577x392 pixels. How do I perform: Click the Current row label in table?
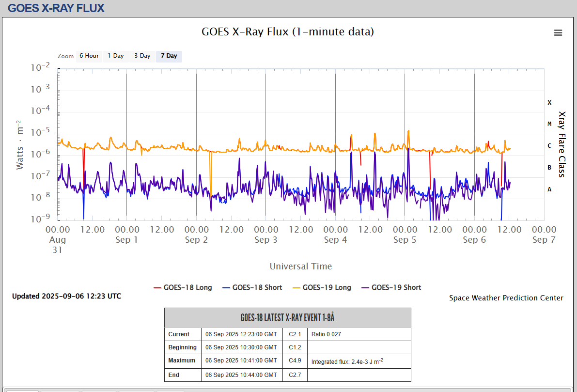click(179, 334)
